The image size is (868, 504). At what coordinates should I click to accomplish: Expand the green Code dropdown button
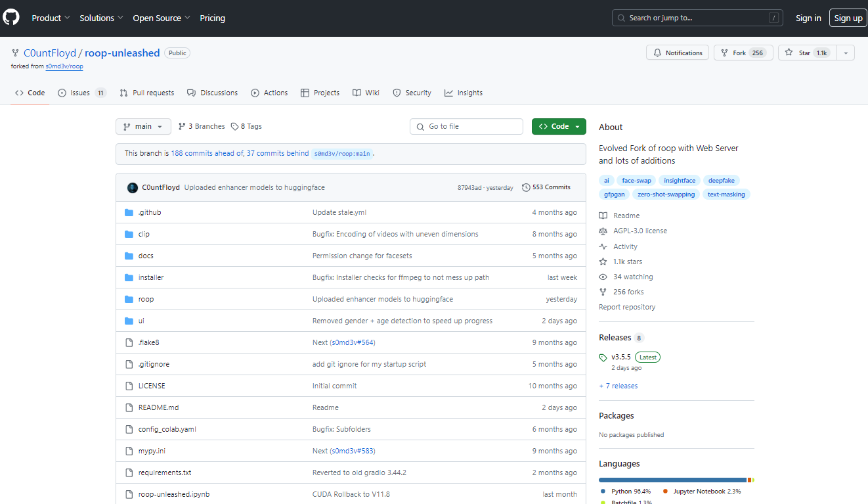point(559,127)
